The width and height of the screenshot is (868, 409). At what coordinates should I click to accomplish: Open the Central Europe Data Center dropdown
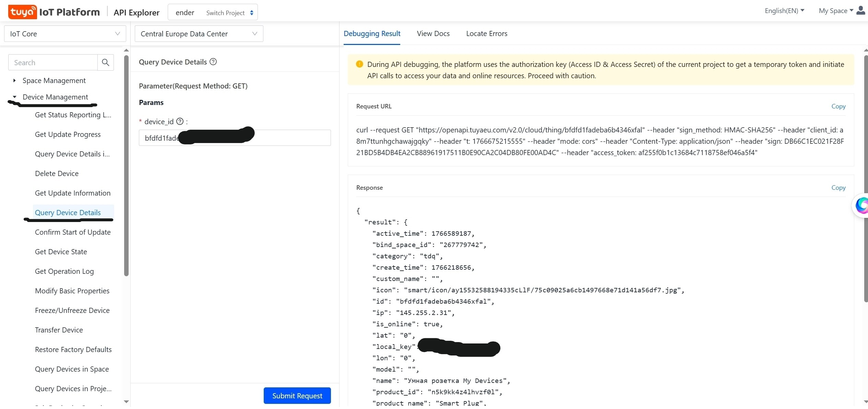[x=199, y=34]
